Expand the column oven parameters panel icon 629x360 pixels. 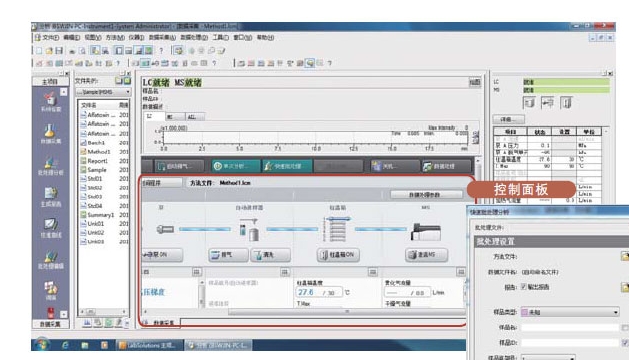coord(373,272)
